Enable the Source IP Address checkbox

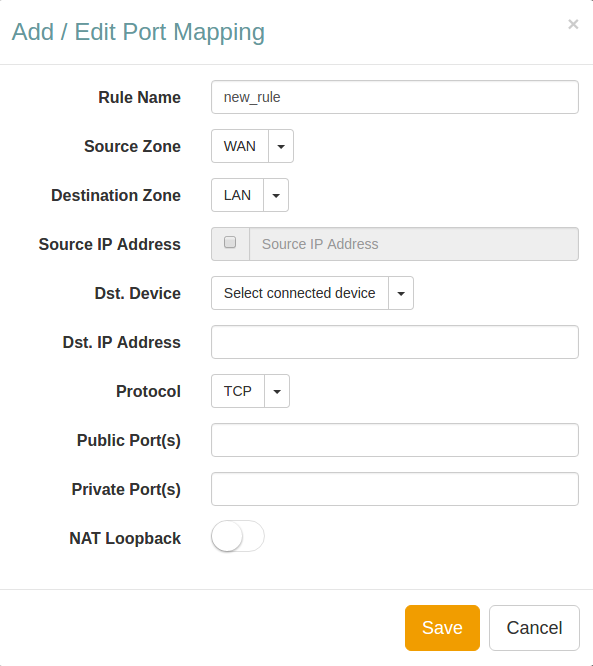click(230, 242)
